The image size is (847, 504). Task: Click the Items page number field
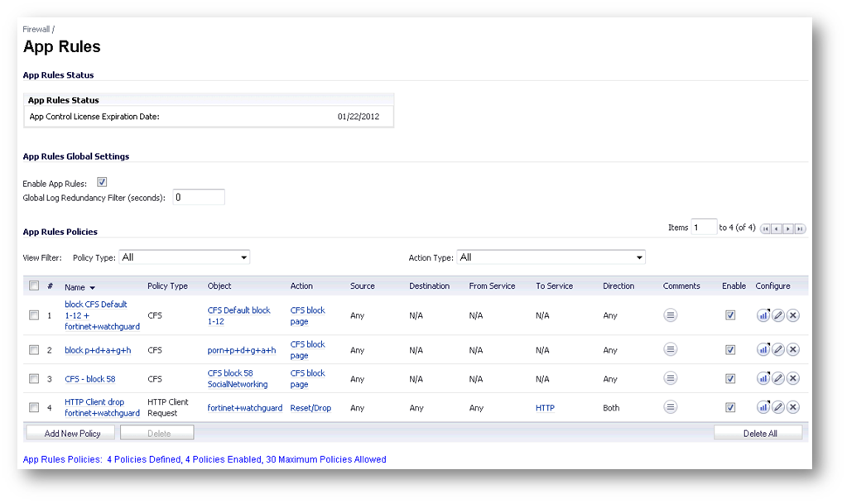tap(703, 228)
